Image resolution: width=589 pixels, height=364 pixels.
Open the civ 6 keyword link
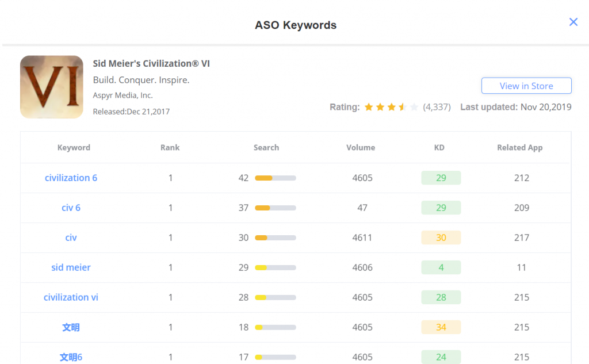click(x=71, y=208)
